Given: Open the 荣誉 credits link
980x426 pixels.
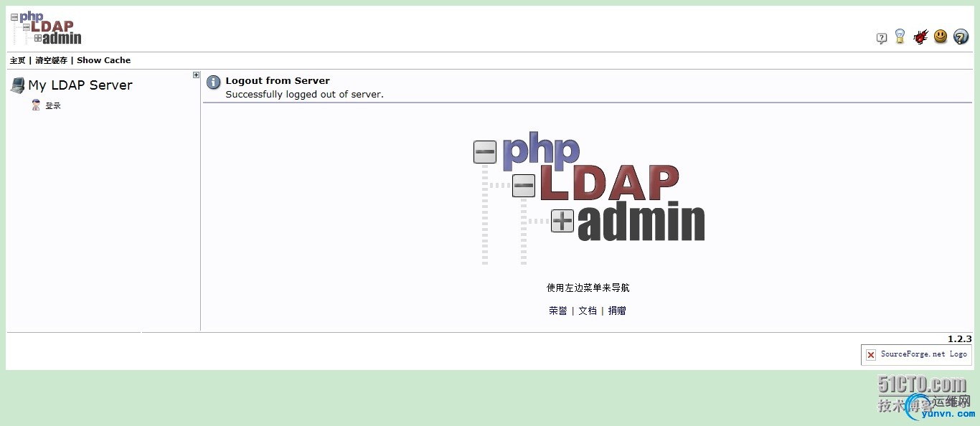Looking at the screenshot, I should (558, 311).
